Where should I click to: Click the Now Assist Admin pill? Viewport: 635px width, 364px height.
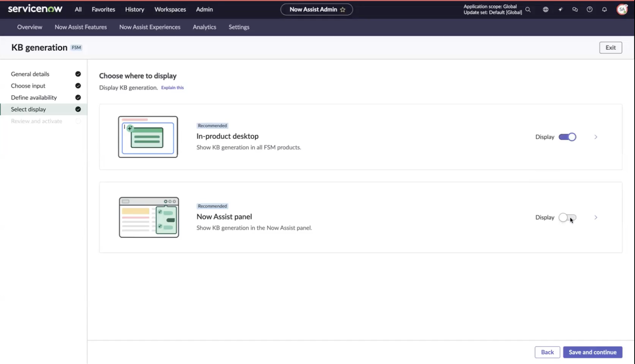point(316,10)
